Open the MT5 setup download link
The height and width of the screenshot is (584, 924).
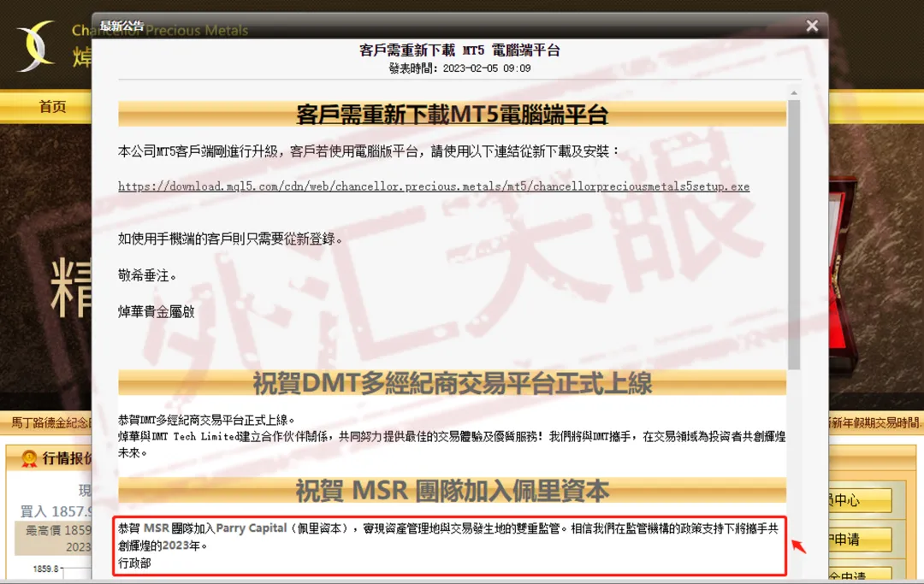434,186
